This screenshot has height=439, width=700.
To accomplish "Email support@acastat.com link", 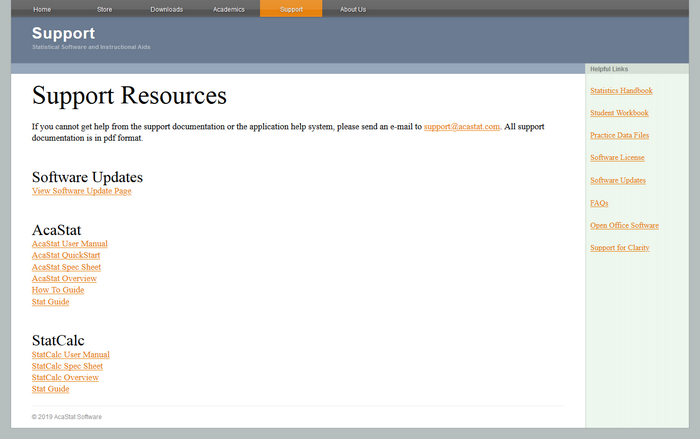I will [x=462, y=126].
